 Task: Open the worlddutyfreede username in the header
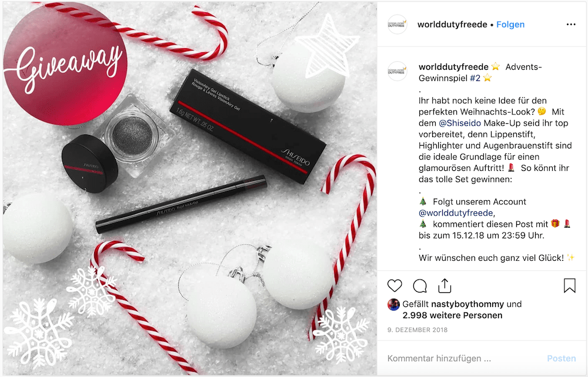tap(452, 24)
